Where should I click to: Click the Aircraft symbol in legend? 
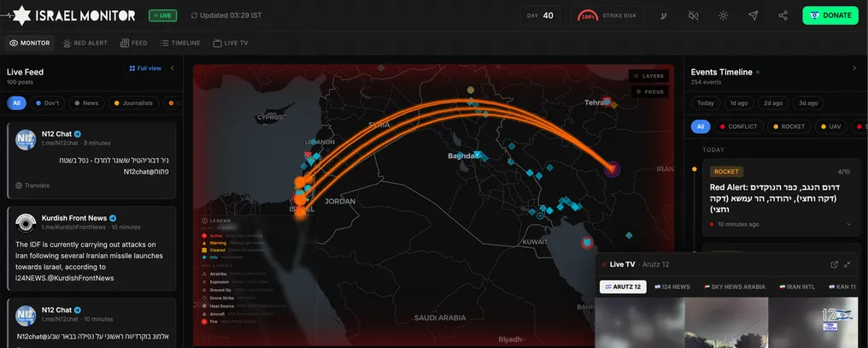[205, 313]
